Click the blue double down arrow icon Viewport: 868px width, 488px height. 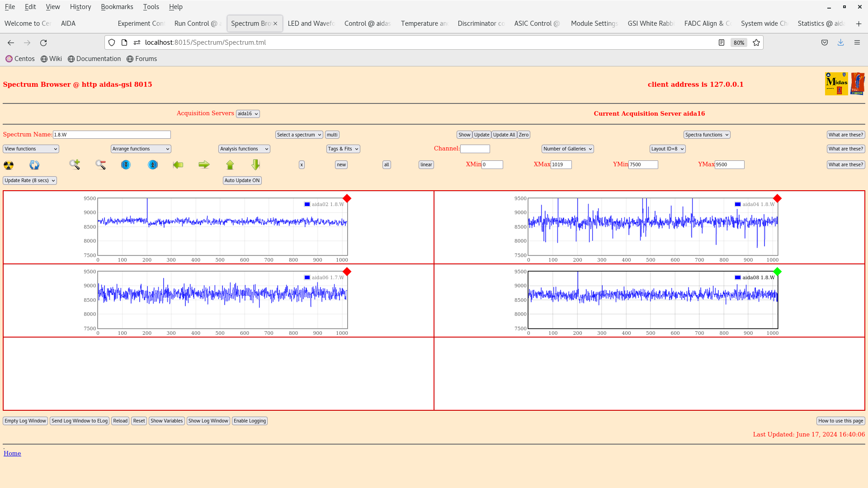tap(126, 165)
